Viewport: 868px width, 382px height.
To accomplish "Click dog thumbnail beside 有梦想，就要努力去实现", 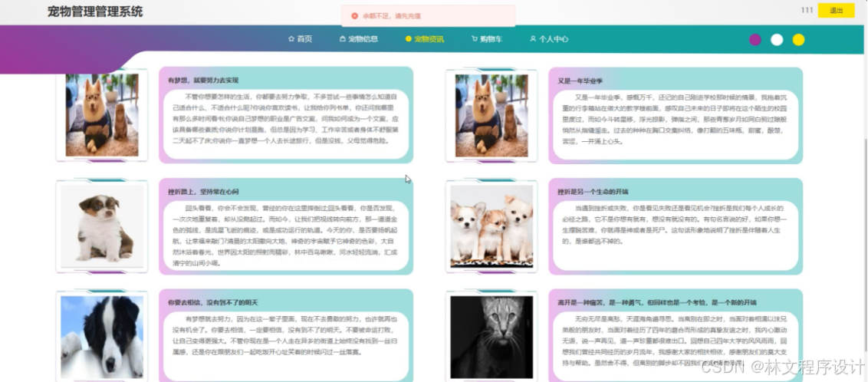I will pos(102,114).
